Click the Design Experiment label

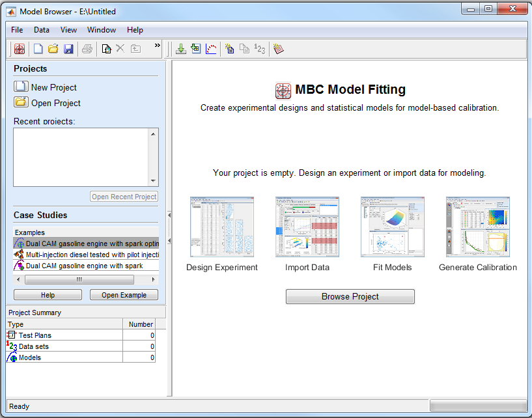coord(222,268)
